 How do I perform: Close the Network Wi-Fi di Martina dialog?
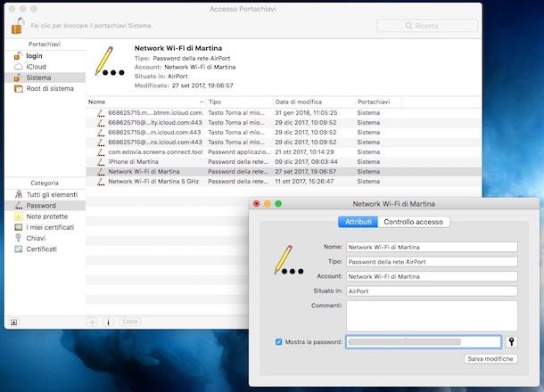click(256, 204)
